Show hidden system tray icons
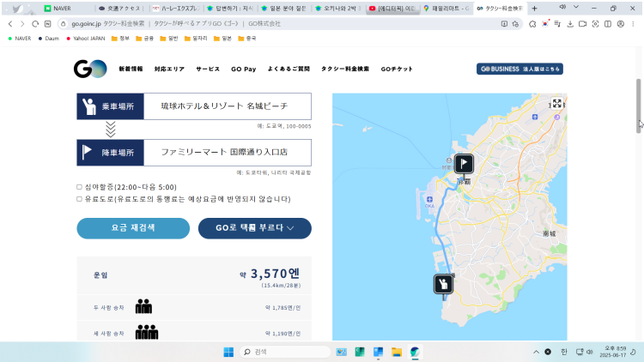This screenshot has width=644, height=362. click(536, 352)
